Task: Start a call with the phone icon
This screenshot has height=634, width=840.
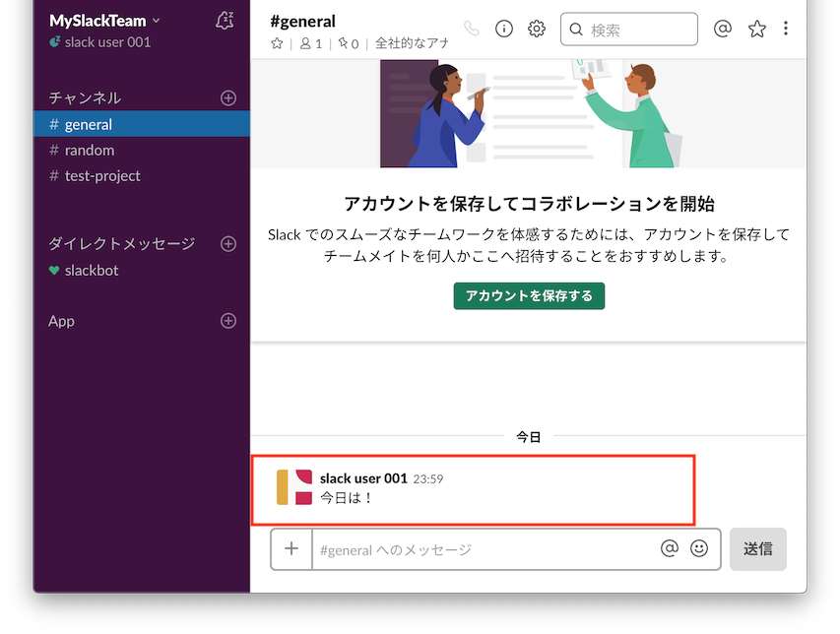Action: (472, 29)
